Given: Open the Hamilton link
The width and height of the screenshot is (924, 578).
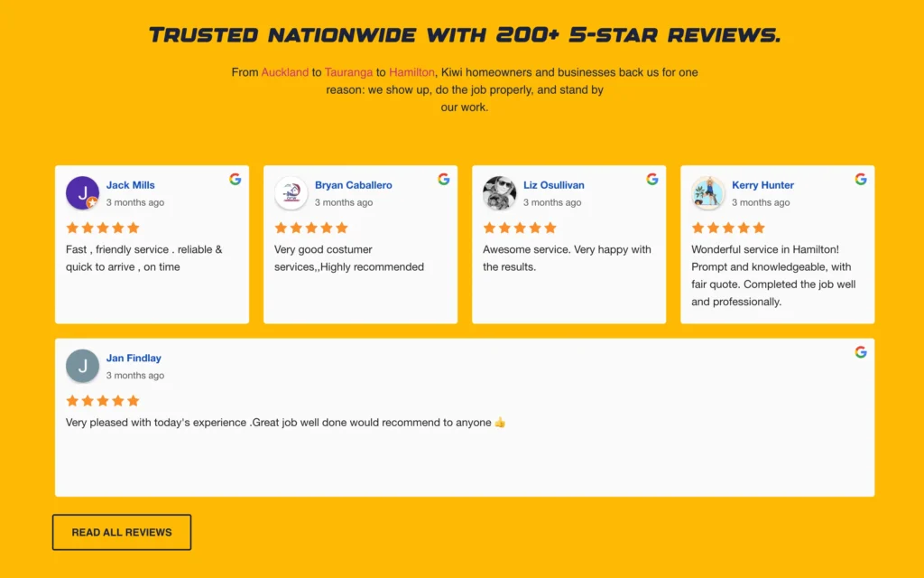Looking at the screenshot, I should [x=411, y=72].
